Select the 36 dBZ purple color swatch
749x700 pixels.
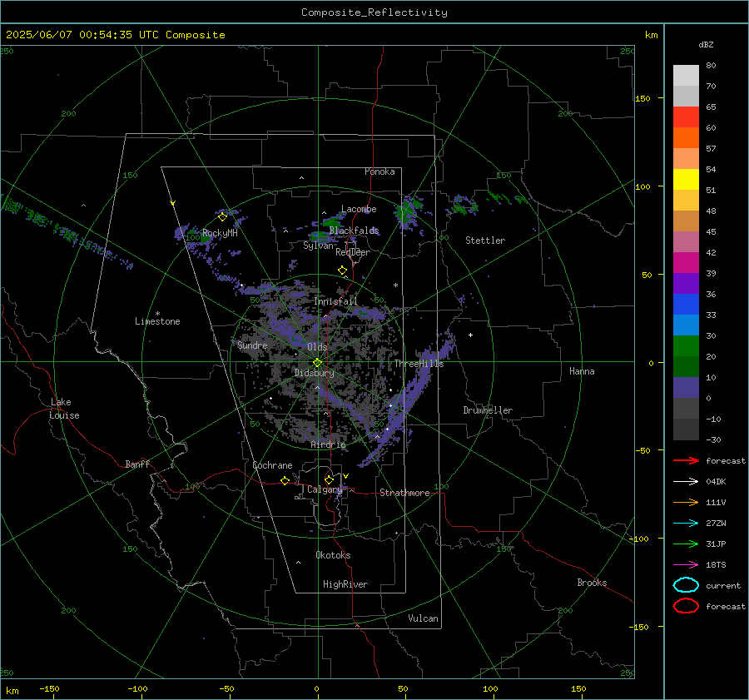pos(686,283)
